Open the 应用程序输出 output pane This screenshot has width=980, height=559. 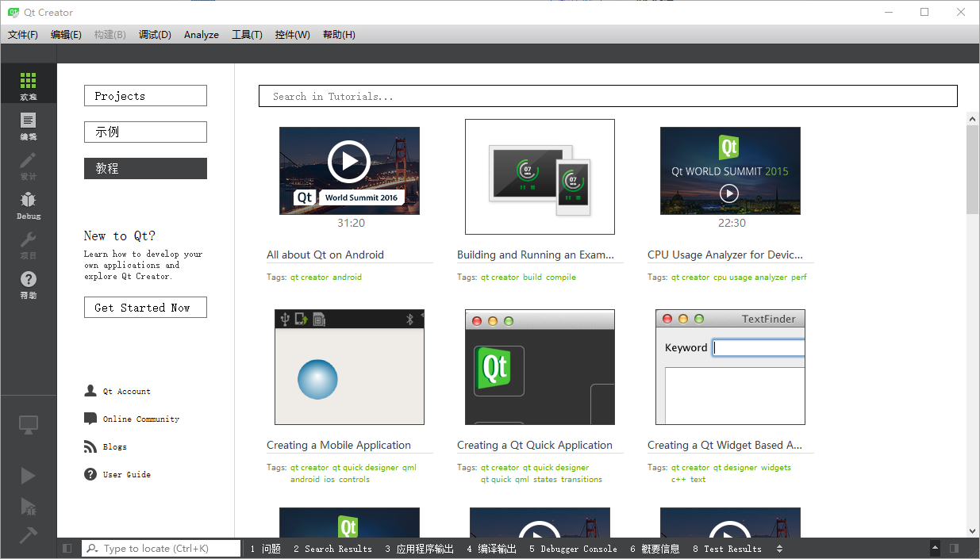tap(420, 548)
